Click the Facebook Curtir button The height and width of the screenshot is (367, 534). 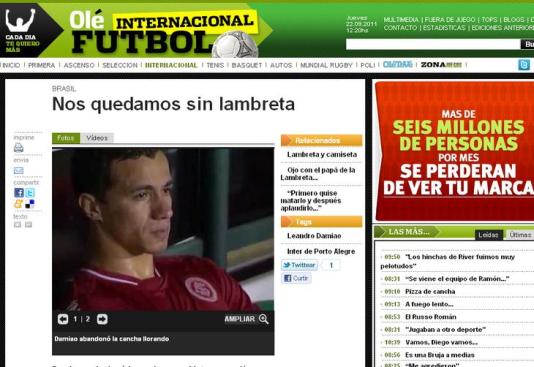[296, 278]
